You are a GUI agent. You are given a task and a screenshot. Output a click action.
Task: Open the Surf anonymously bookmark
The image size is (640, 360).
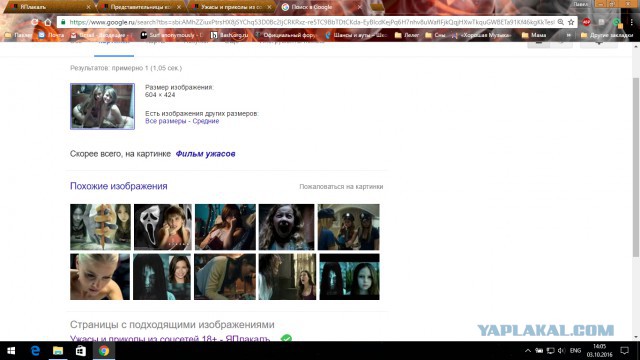(x=171, y=35)
